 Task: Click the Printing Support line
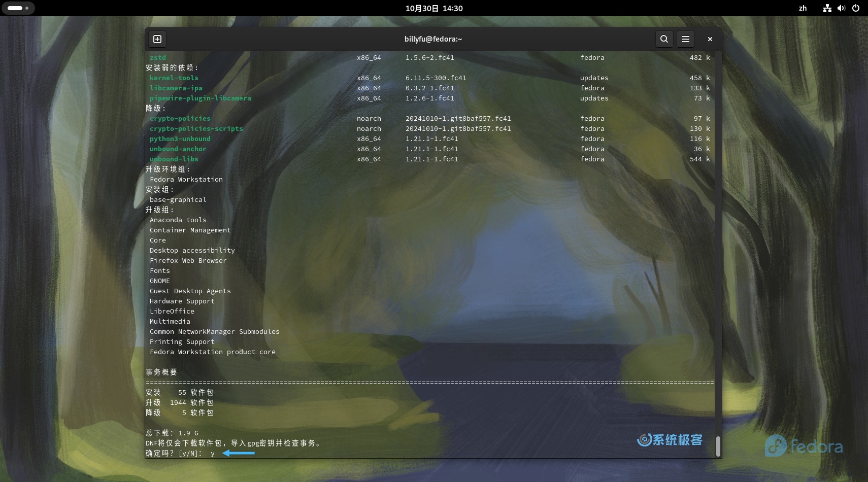[x=182, y=341]
